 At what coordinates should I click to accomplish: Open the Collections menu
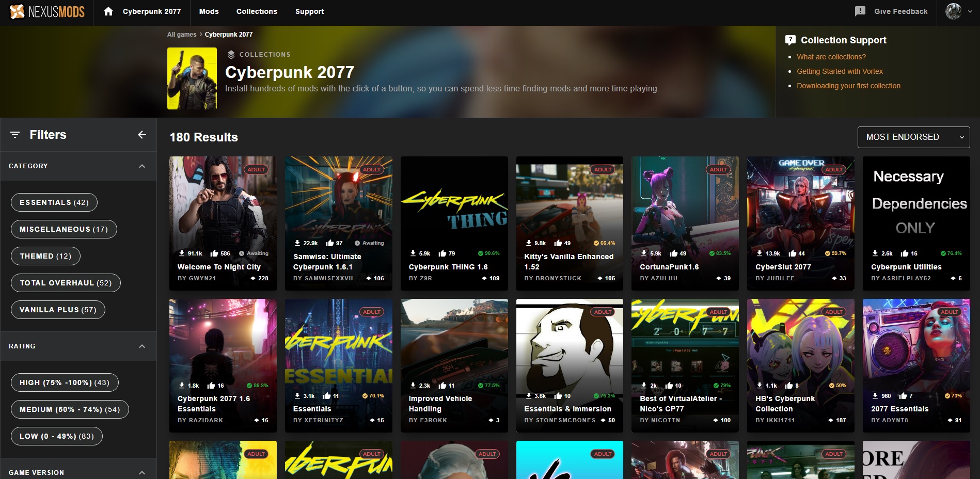coord(257,11)
